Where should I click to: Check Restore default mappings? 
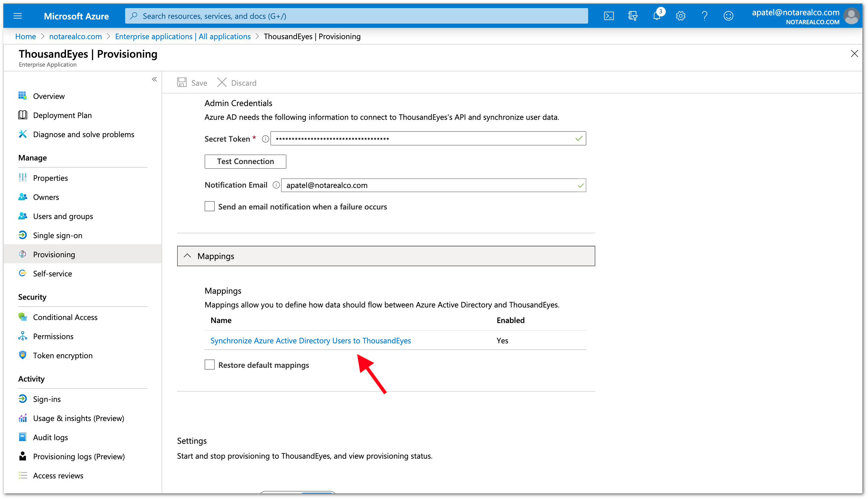coord(210,365)
